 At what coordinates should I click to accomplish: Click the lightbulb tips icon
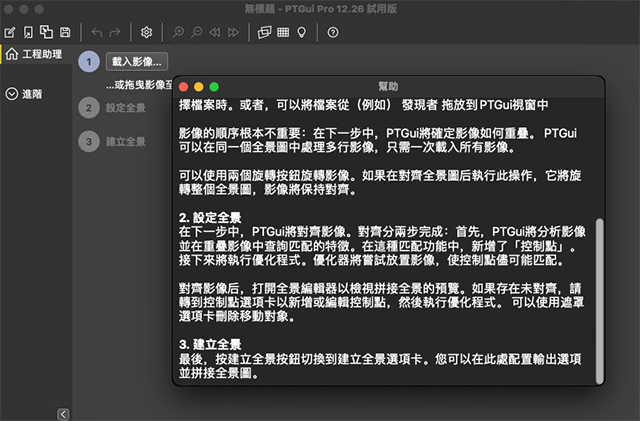(302, 32)
